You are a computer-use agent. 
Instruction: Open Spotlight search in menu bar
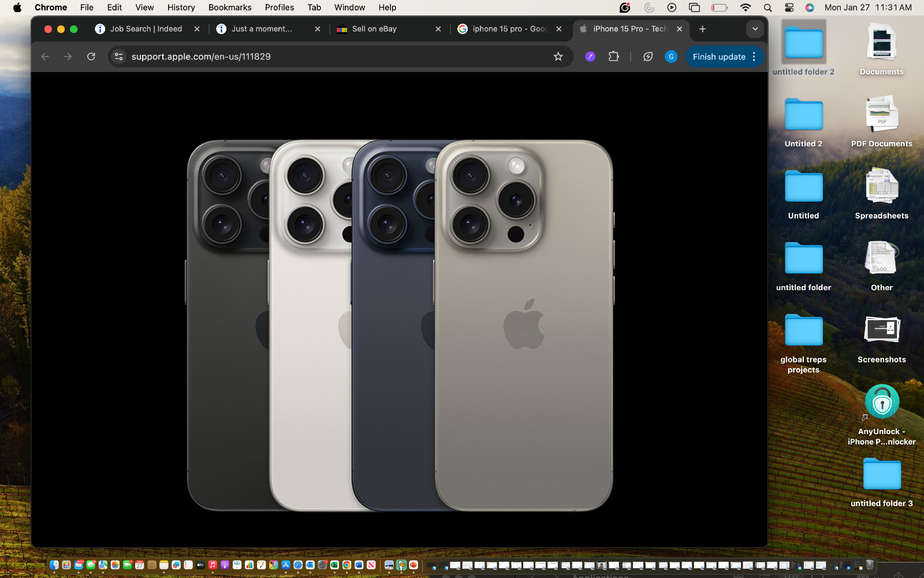[x=767, y=8]
